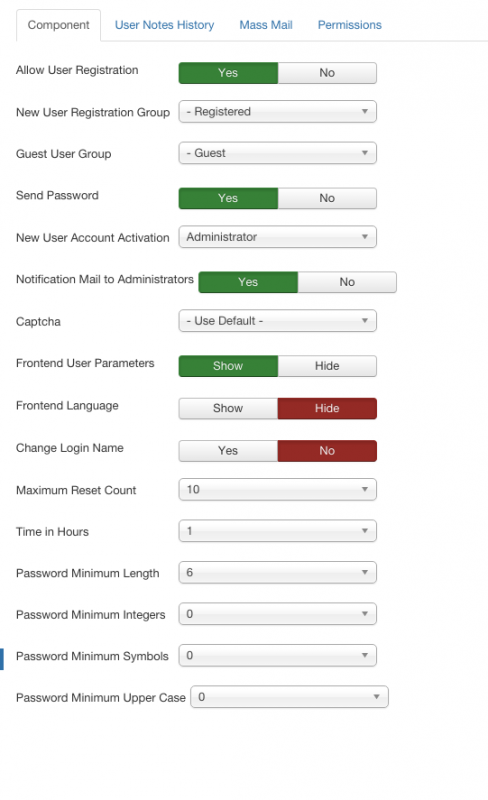Go to the Permissions tab
Screen dimensions: 488x800
[x=350, y=25]
